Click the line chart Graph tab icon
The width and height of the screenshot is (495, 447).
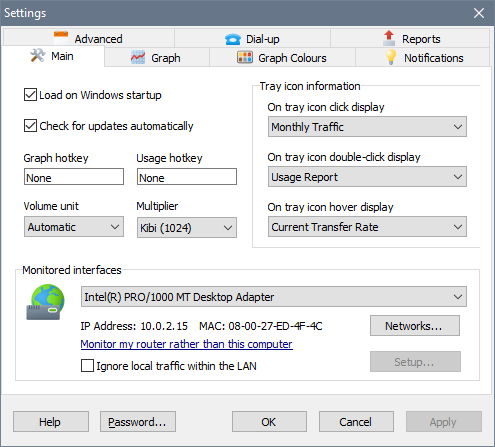pos(138,57)
